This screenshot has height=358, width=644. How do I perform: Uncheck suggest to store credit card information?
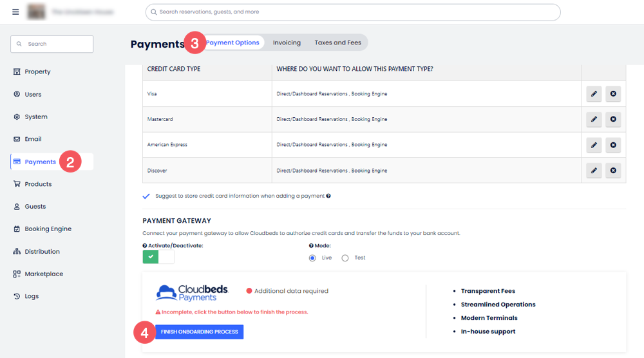146,196
